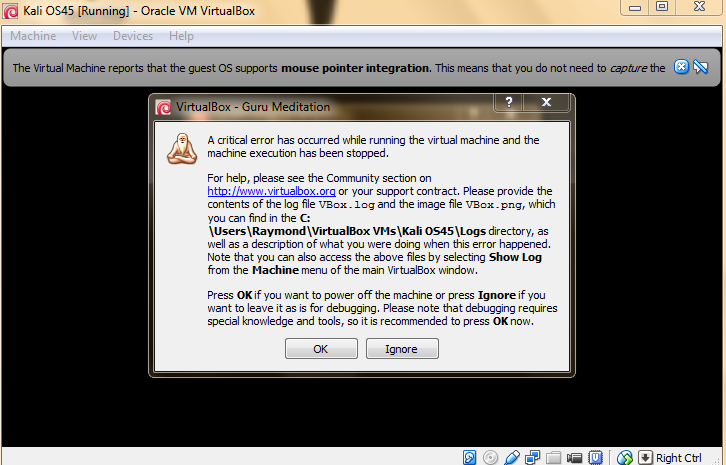Image resolution: width=726 pixels, height=465 pixels.
Task: Open the USB devices status icon
Action: [x=511, y=458]
